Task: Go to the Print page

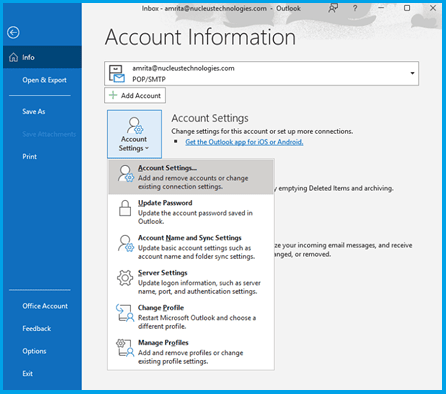Action: click(x=30, y=157)
